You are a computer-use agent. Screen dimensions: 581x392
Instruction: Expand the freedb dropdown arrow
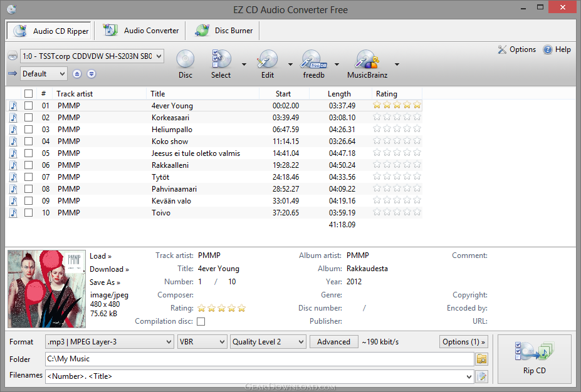point(337,64)
